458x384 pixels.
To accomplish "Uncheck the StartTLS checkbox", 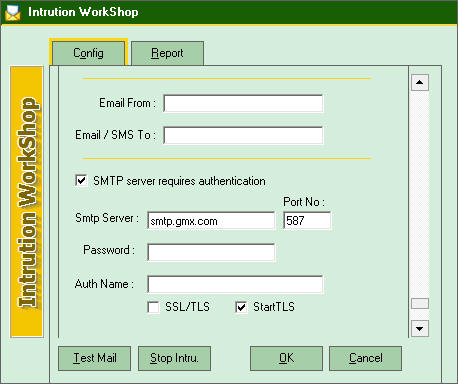I will coord(241,307).
